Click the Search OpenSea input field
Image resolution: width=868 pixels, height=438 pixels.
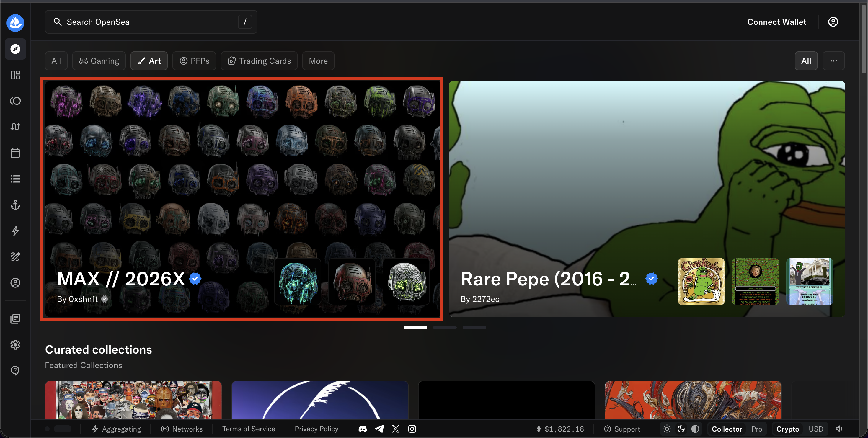coord(151,22)
